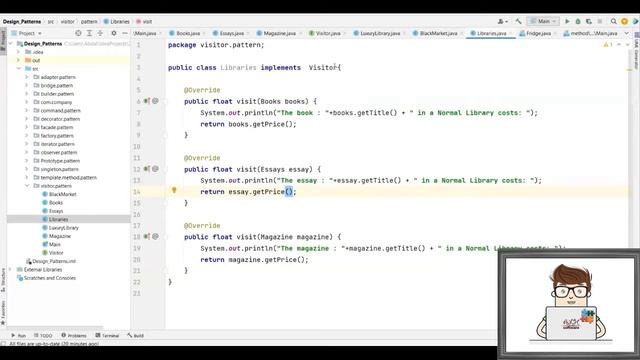Click the return books.getPrice() line

click(x=248, y=124)
